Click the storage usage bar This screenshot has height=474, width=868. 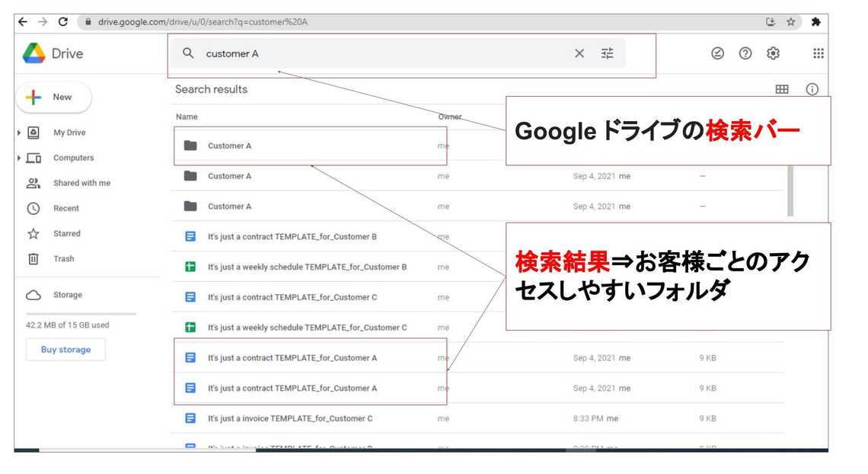tap(81, 313)
